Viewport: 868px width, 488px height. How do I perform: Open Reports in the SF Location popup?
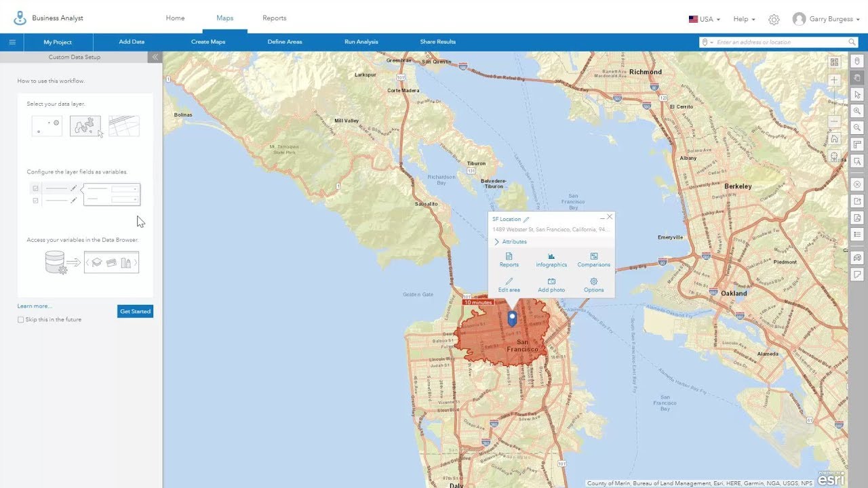[x=509, y=260]
